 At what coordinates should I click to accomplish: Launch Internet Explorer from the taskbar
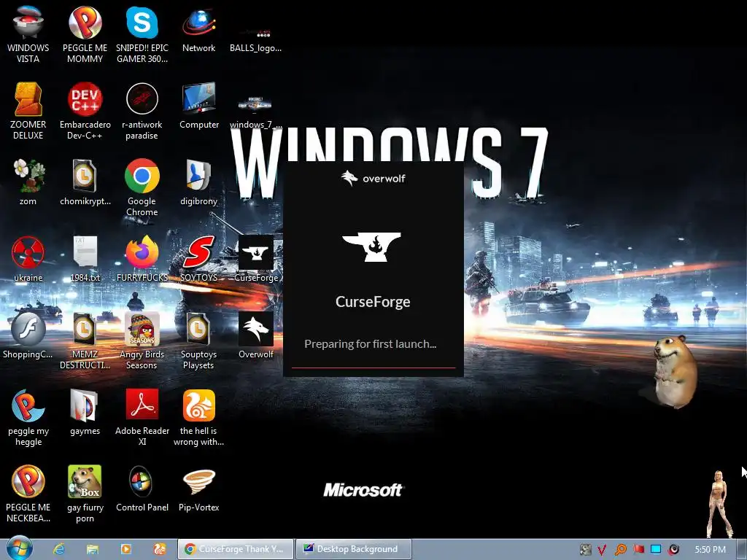point(59,549)
